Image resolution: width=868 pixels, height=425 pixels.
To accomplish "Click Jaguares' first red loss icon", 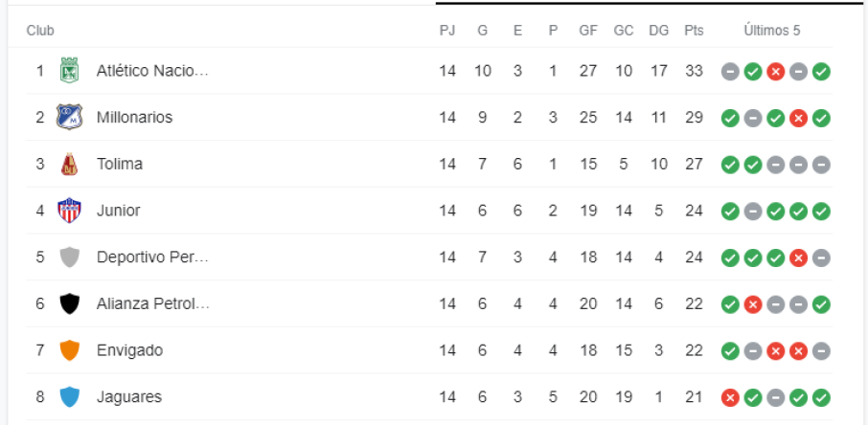I will pos(730,397).
